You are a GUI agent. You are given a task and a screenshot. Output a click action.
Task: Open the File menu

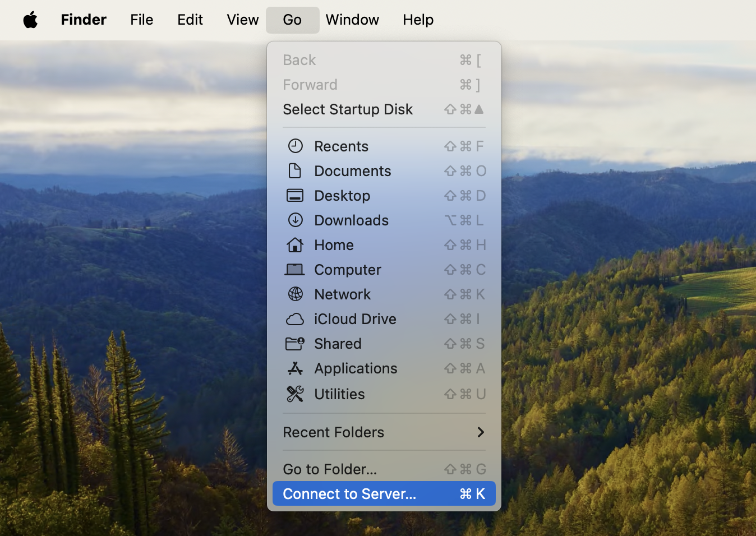[x=141, y=20]
